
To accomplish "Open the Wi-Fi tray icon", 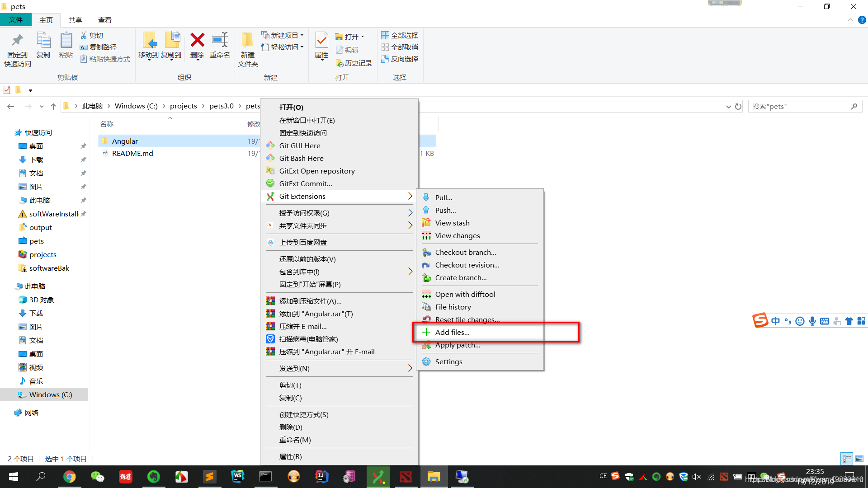I will pos(711,476).
